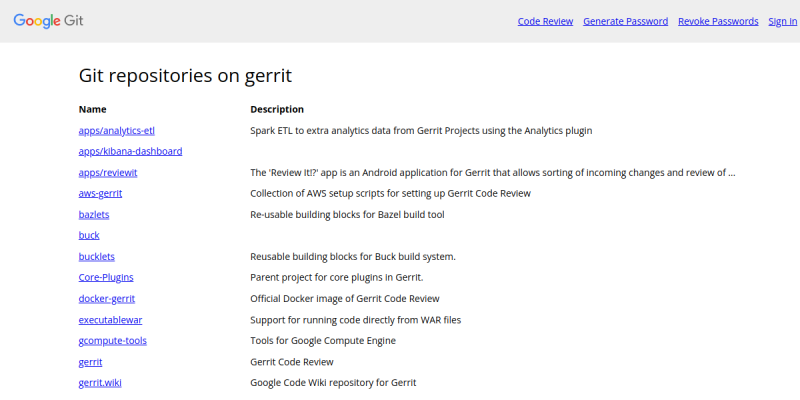Click the 'Reusable building blocks for Buck' description

353,257
